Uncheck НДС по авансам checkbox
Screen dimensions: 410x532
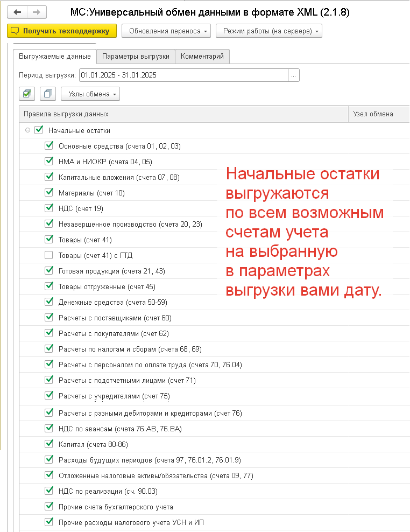click(49, 428)
